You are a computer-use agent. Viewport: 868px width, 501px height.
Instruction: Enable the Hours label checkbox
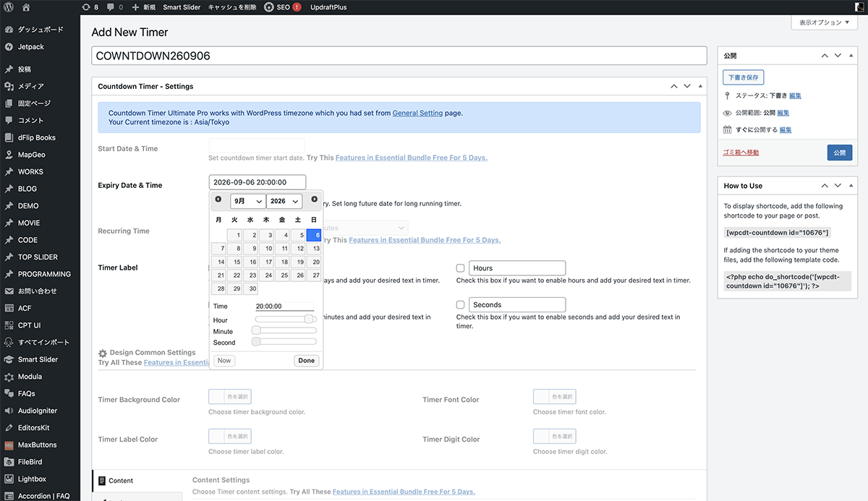coord(461,268)
